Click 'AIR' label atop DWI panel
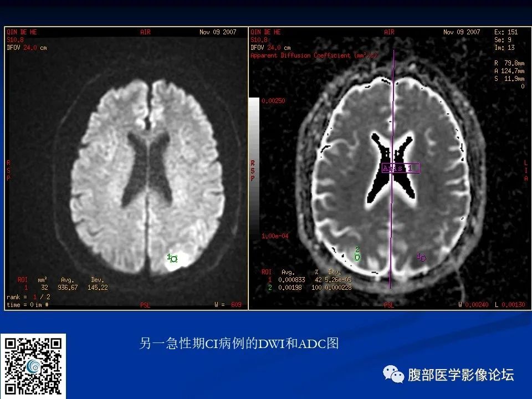The image size is (532, 399). [x=145, y=32]
